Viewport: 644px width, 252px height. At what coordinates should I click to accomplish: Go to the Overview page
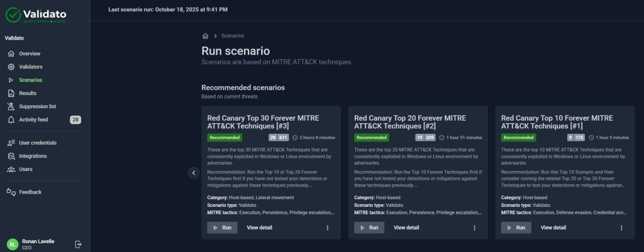[30, 53]
